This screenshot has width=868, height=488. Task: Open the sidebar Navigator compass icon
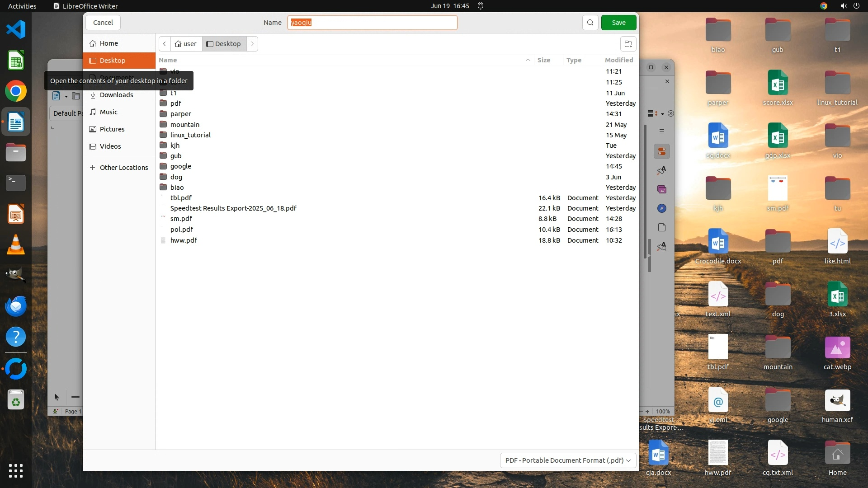click(662, 208)
